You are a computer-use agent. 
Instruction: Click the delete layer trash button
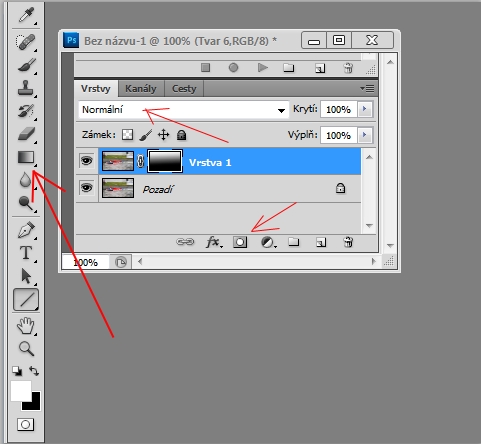coord(348,242)
